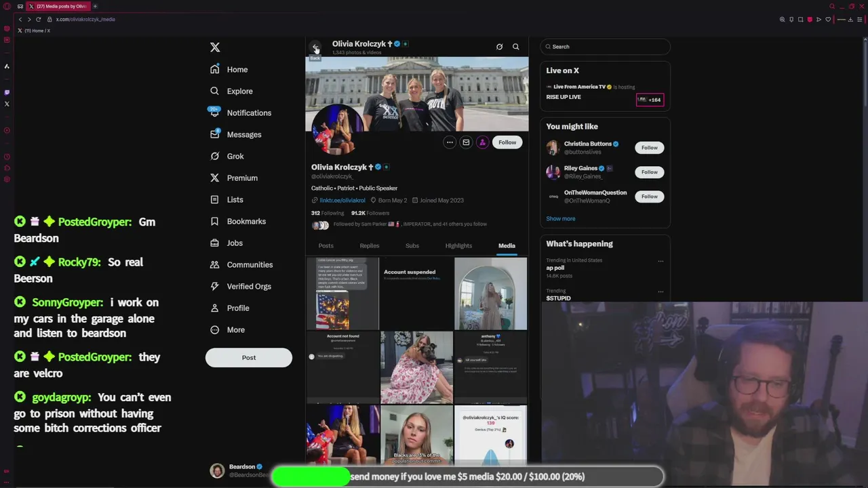Switch to the Subs tab
The width and height of the screenshot is (868, 488).
412,245
